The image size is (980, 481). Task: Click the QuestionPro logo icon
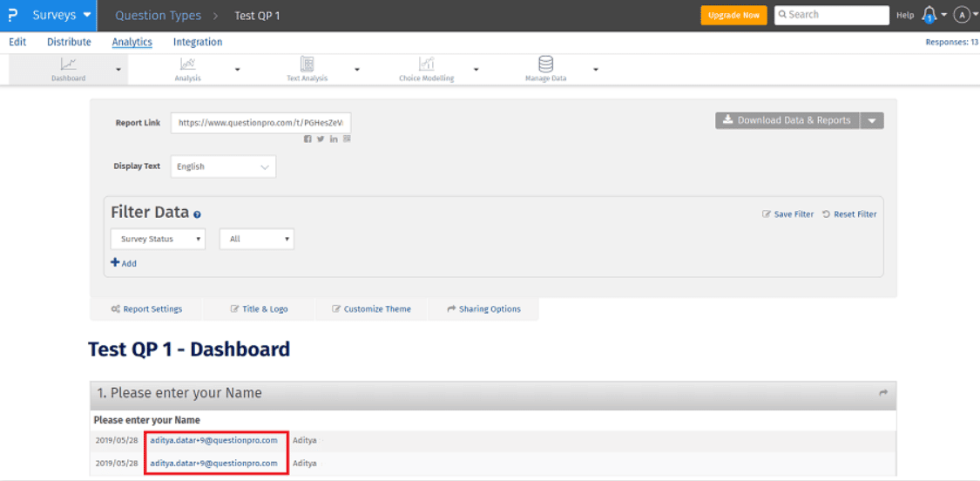[12, 15]
